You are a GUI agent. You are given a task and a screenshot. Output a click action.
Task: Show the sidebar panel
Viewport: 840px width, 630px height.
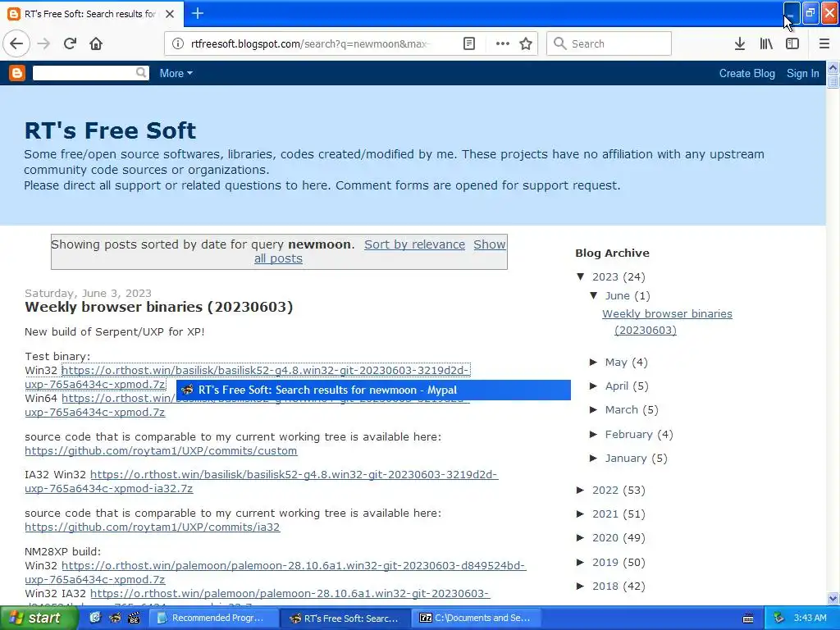tap(792, 43)
